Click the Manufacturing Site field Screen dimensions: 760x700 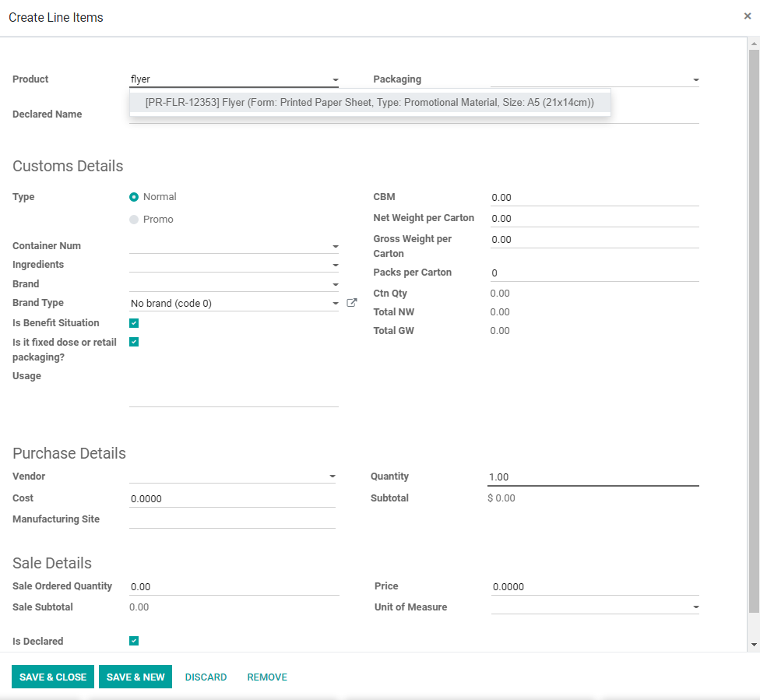tap(232, 519)
